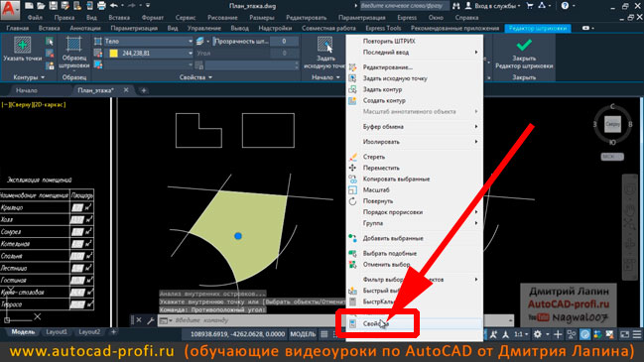Open the Порядок прорисовки submenu
Image resolution: width=644 pixels, height=362 pixels.
[x=415, y=212]
